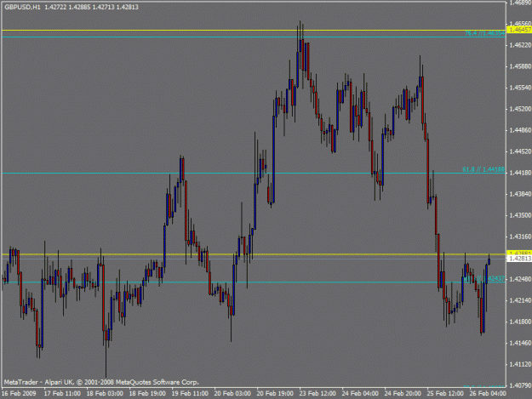This screenshot has height=399, width=532.
Task: Click the 1.45200 price scale label
Action: (520, 109)
